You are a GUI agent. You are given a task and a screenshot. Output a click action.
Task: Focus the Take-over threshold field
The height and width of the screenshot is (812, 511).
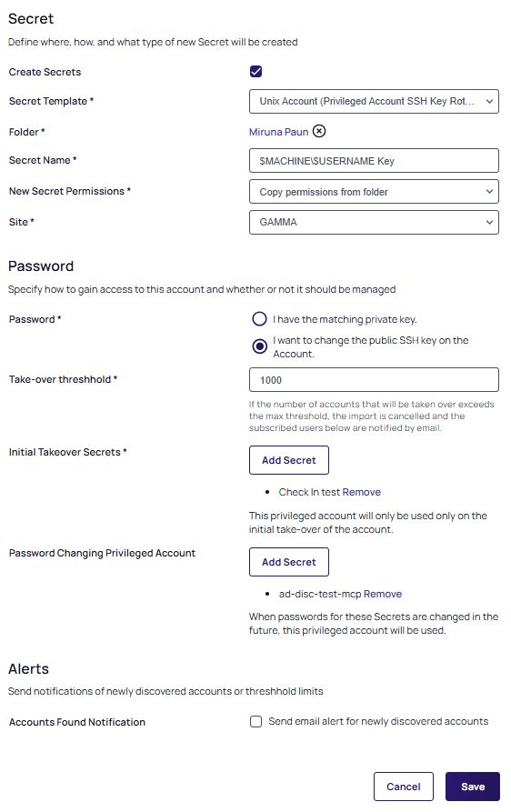374,380
